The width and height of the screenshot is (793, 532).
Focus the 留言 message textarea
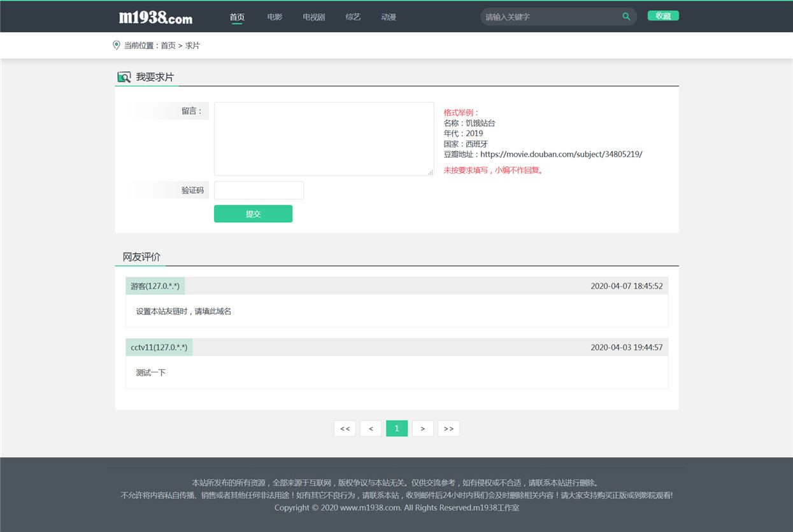pos(324,139)
